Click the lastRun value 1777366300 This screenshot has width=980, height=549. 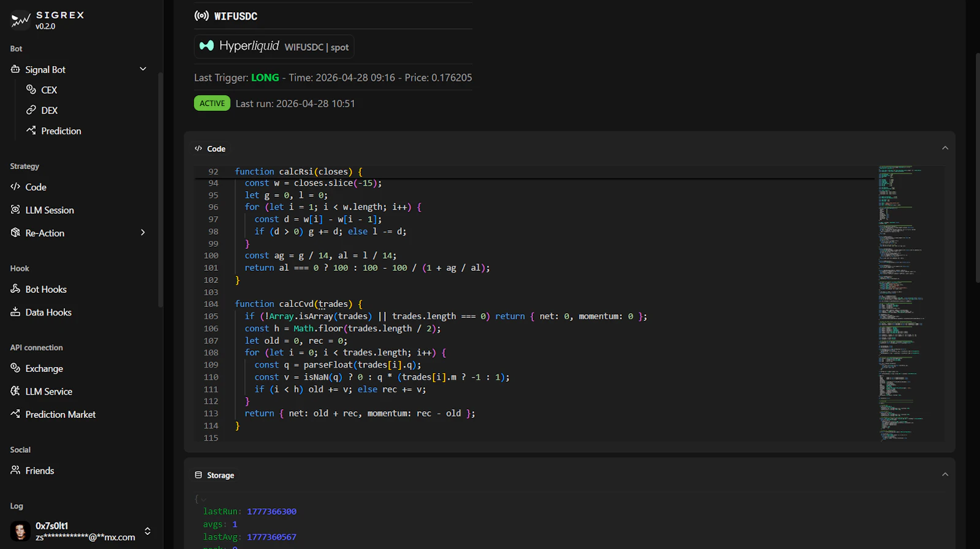(271, 511)
